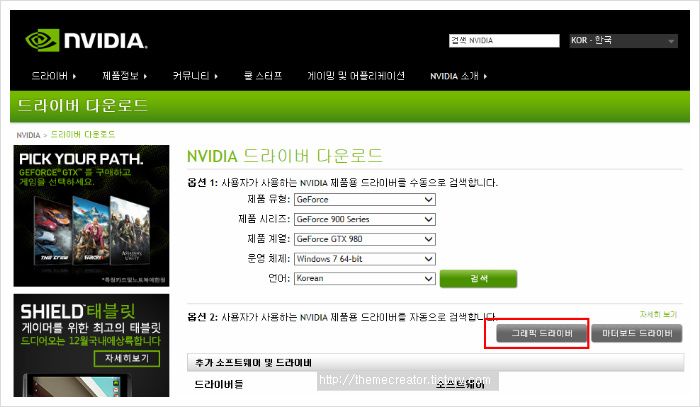Click the NVIDIA breadcrumb link
The image size is (700, 407).
pyautogui.click(x=28, y=135)
